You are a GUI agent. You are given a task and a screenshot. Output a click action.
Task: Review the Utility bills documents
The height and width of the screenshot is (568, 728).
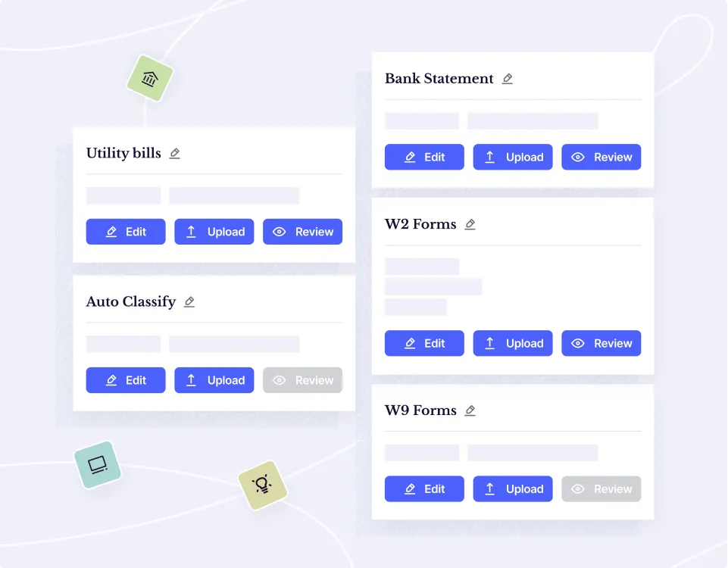pos(302,232)
